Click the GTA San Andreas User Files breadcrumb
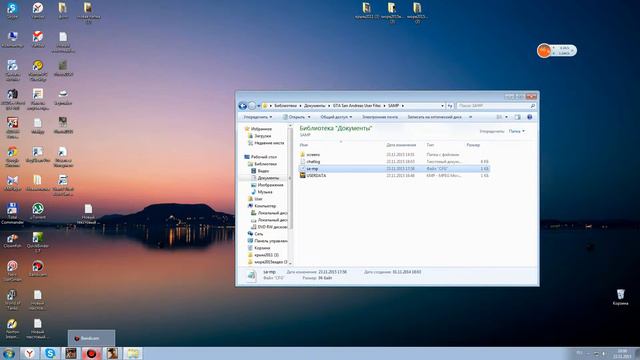 click(357, 106)
